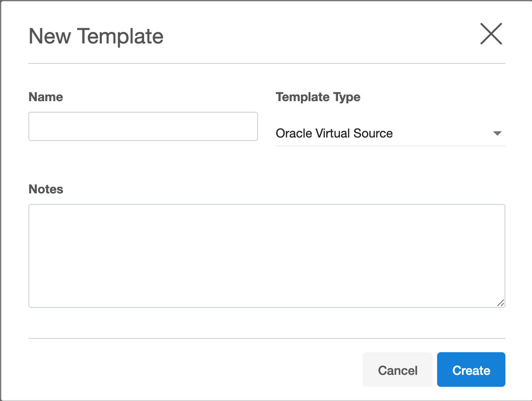Dismiss dialog using the gray Cancel button
Viewport: 532px width, 401px height.
coord(397,370)
